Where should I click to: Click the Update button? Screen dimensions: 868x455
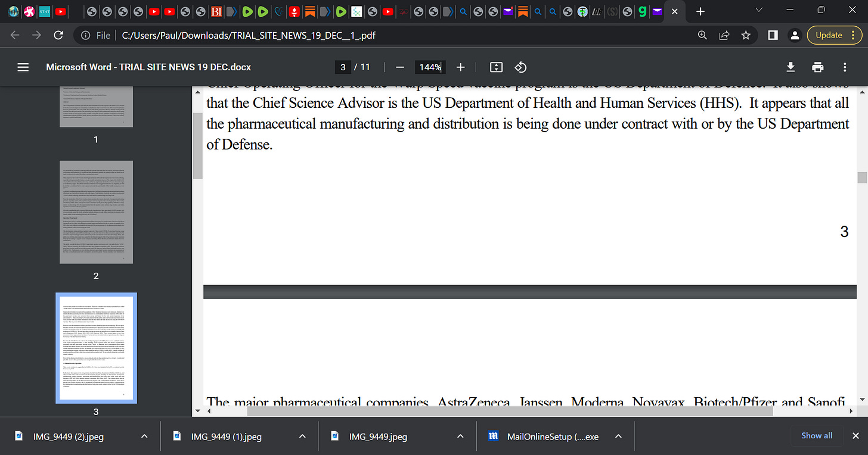pos(829,35)
